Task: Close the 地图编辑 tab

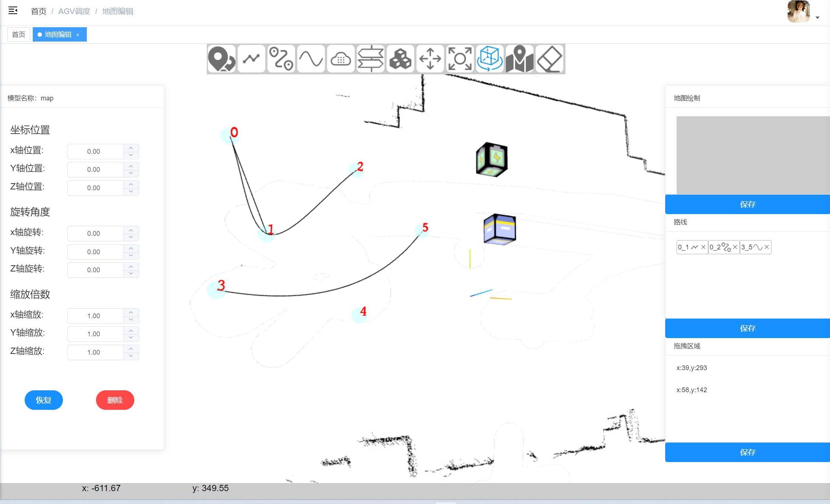Action: pyautogui.click(x=78, y=35)
